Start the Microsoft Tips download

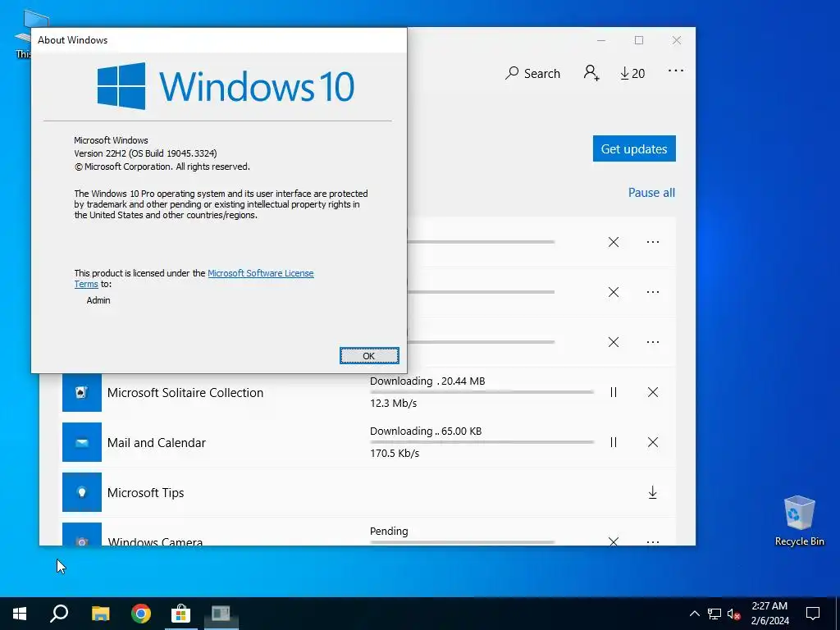[652, 492]
